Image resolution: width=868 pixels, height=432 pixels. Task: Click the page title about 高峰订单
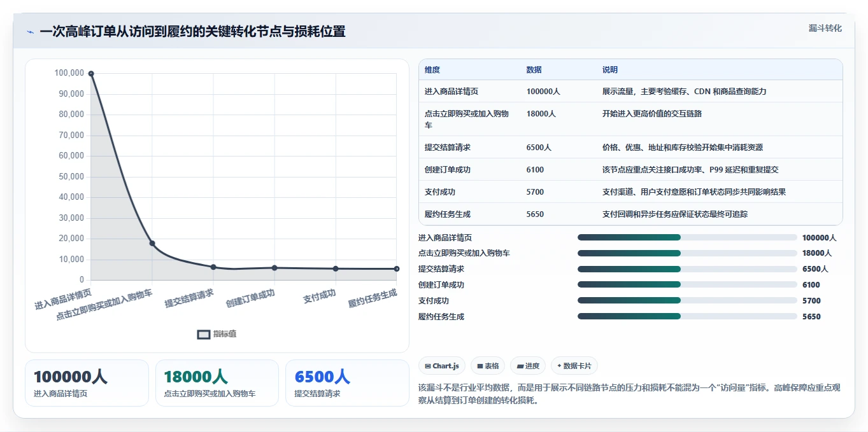(x=192, y=32)
